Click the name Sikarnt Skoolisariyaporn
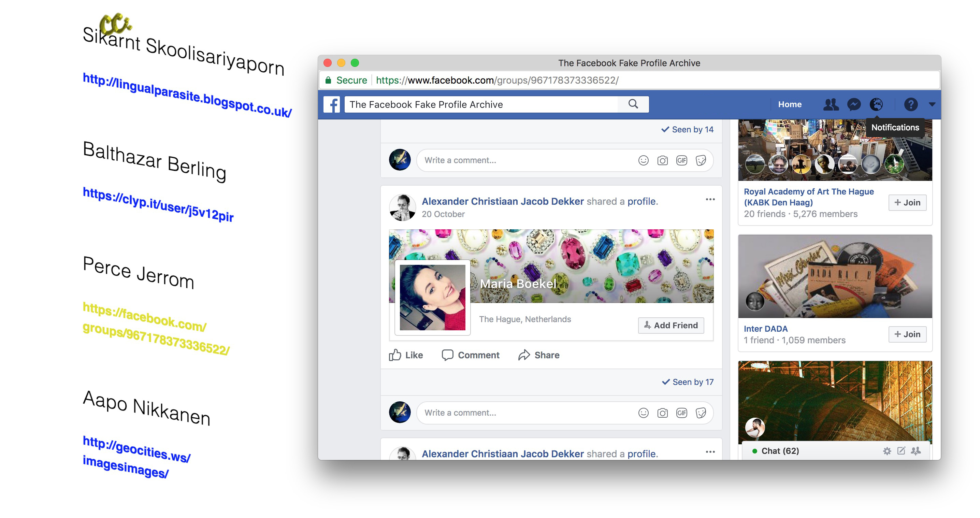 pyautogui.click(x=183, y=51)
